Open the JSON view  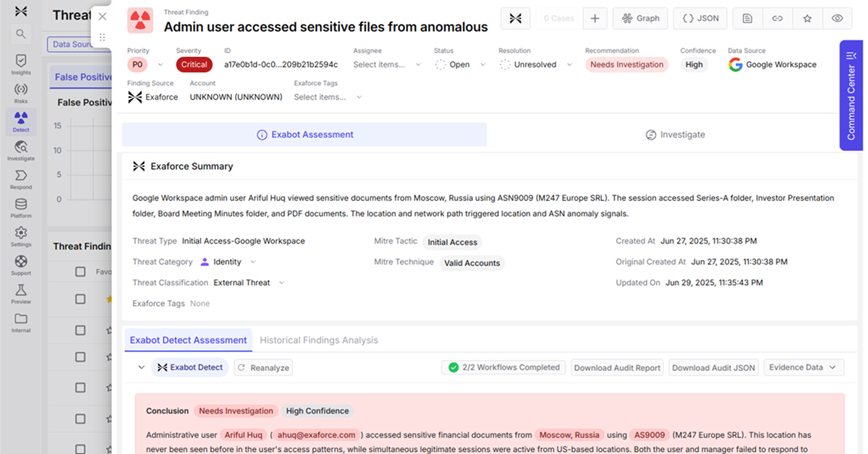700,18
